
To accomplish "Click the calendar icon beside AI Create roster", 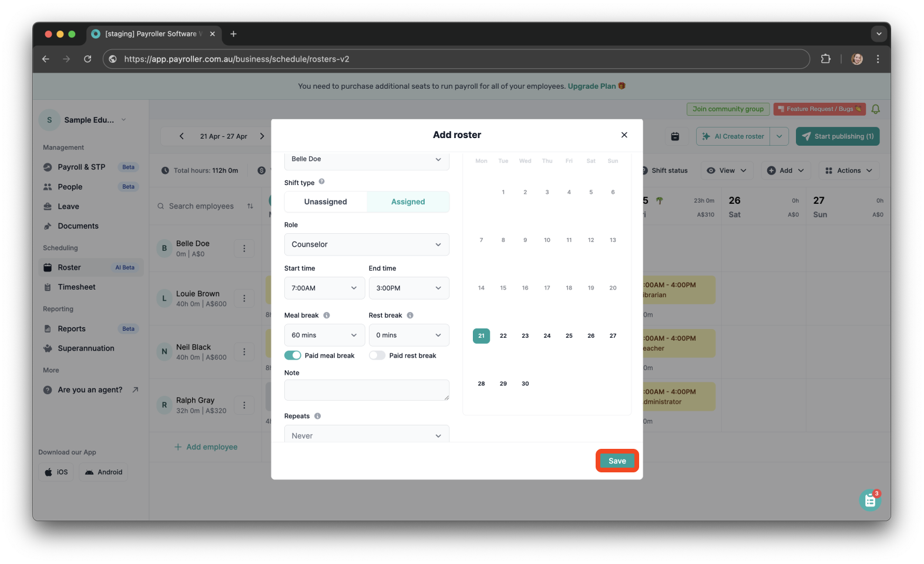I will (x=676, y=136).
